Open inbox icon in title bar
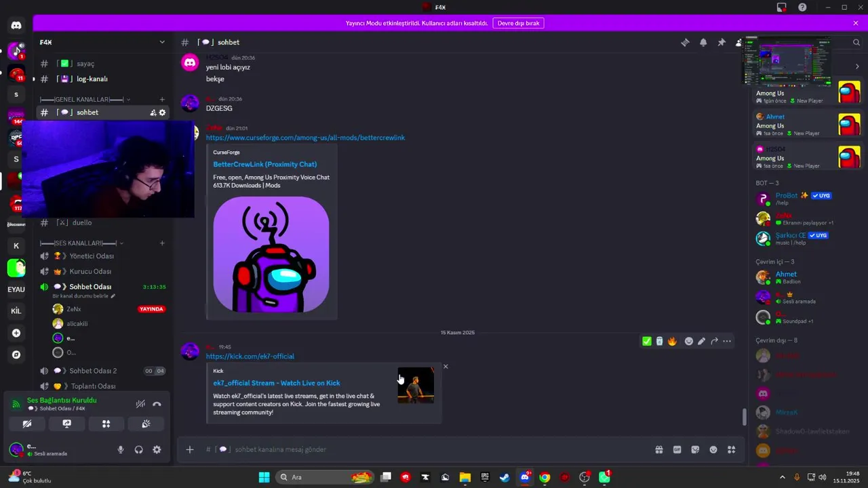868x488 pixels. [x=782, y=7]
